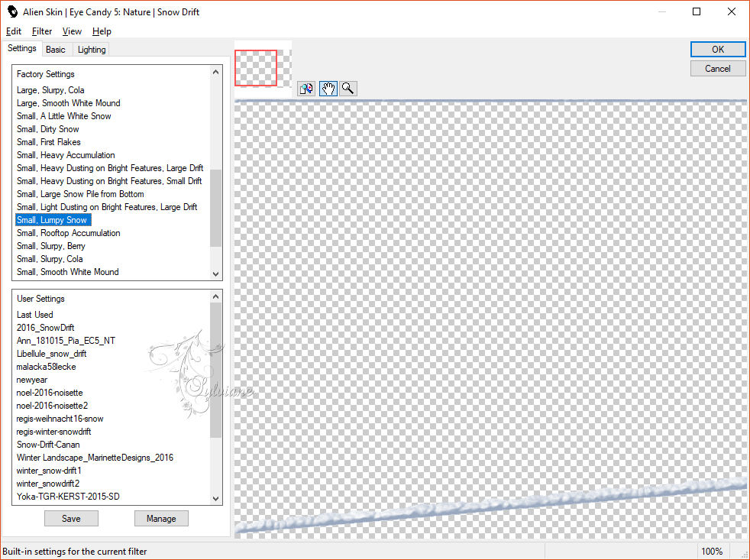Toggle the original preview icon

pyautogui.click(x=306, y=89)
